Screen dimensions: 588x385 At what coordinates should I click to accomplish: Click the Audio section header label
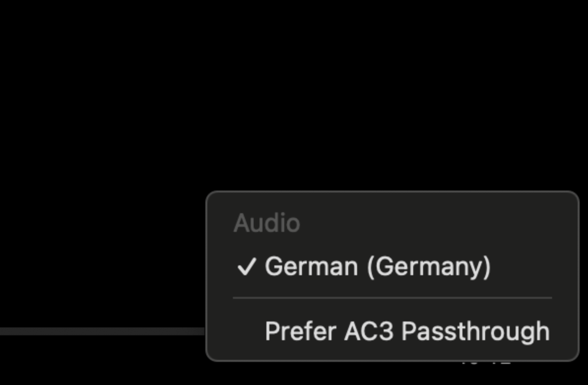tap(266, 224)
